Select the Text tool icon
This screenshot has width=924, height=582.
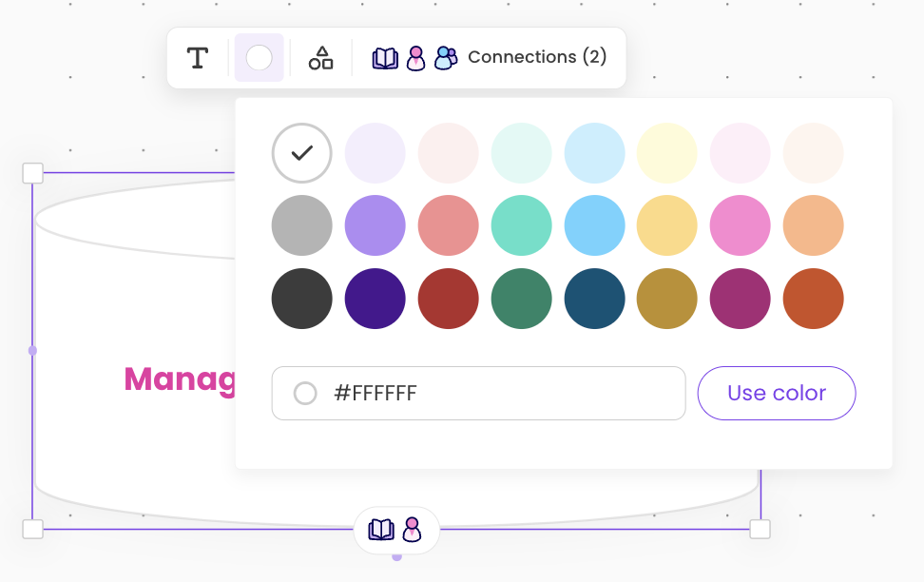coord(198,58)
